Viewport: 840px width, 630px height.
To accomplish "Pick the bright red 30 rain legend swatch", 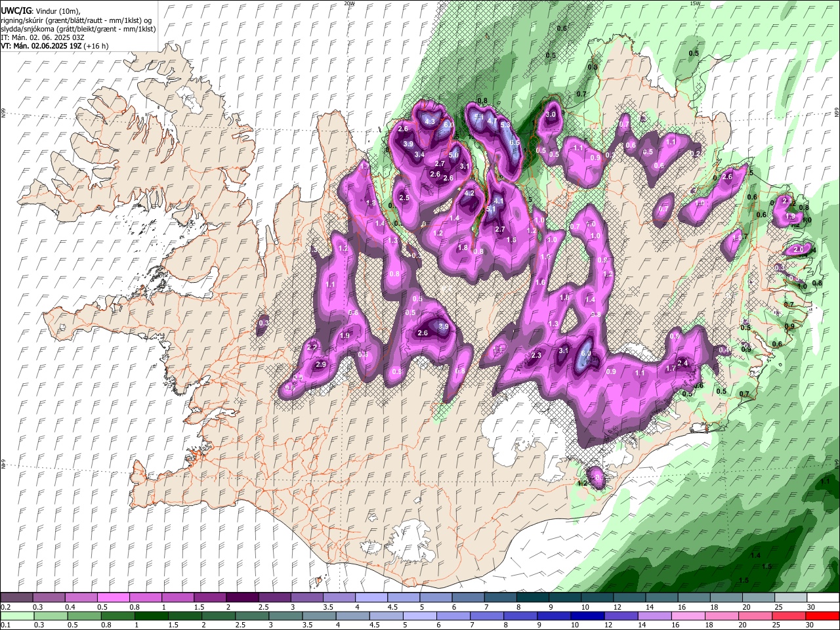I will (822, 616).
